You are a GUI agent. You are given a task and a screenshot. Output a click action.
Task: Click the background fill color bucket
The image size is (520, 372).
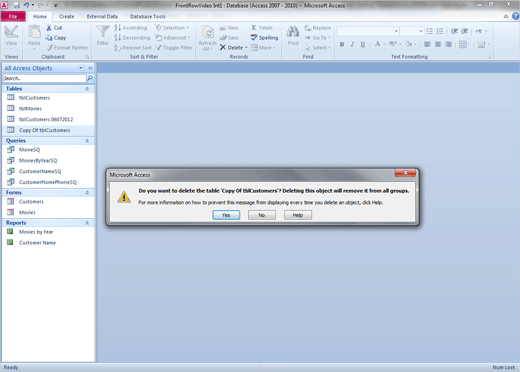[409, 44]
